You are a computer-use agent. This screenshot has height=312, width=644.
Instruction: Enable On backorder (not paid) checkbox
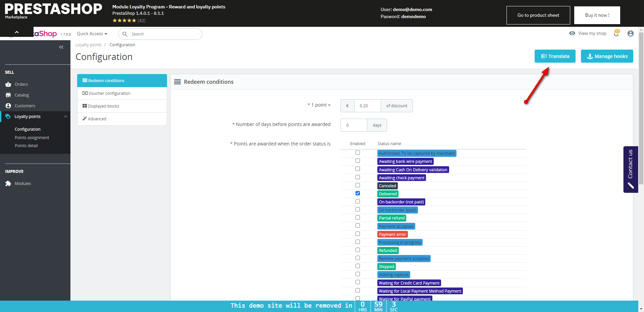tap(358, 201)
